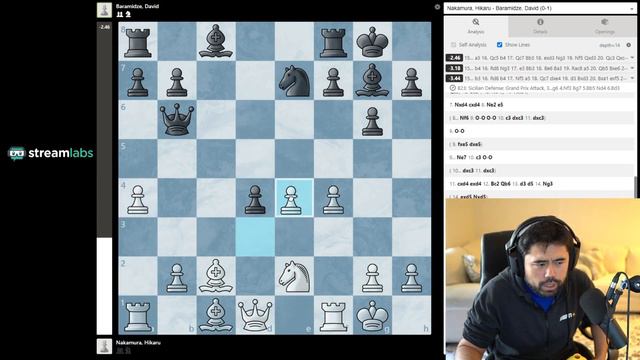Jump to move 9... Ne7
Viewport: 640px width, 360px height.
[461, 157]
